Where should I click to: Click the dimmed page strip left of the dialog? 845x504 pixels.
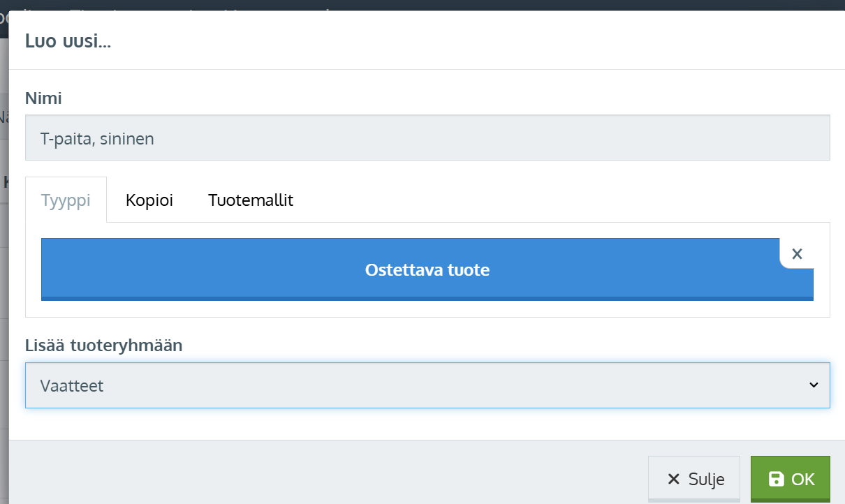coord(3,279)
